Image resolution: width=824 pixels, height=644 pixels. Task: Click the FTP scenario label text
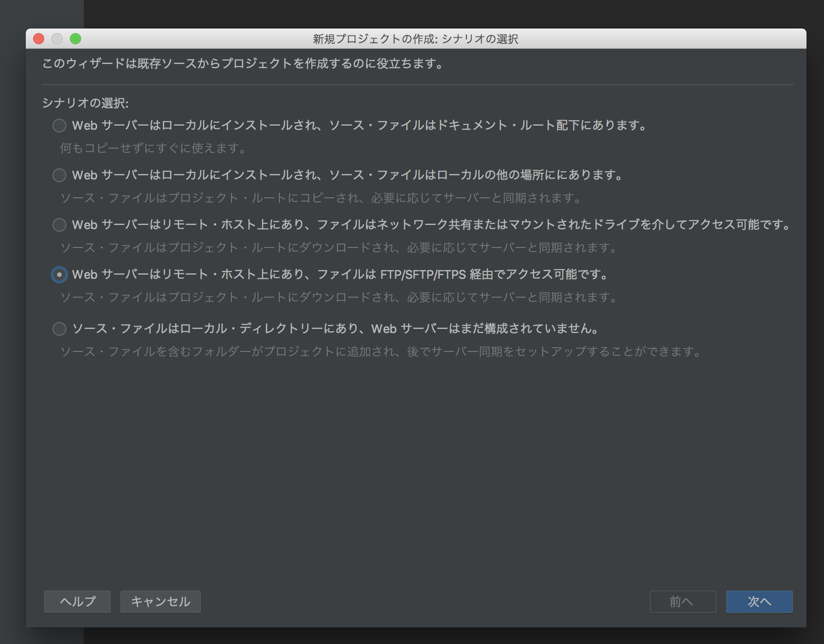point(340,275)
